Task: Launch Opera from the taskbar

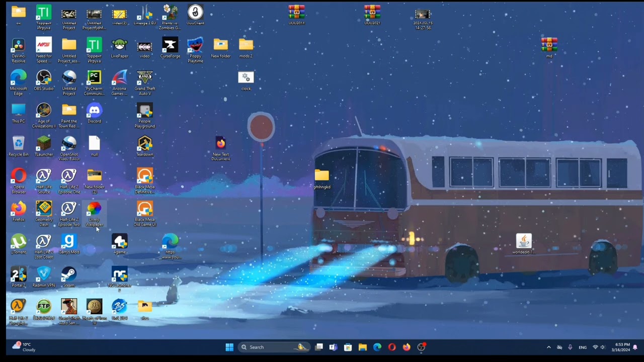Action: pos(392,347)
